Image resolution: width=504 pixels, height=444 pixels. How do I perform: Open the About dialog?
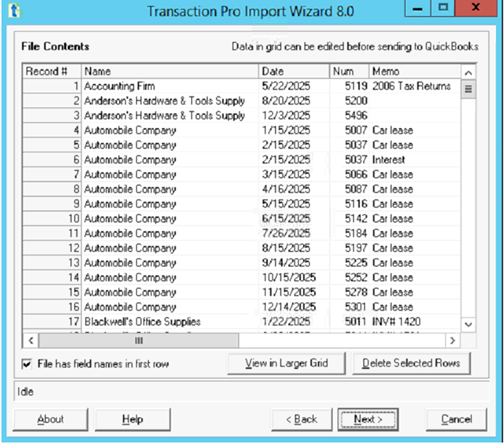pyautogui.click(x=51, y=419)
